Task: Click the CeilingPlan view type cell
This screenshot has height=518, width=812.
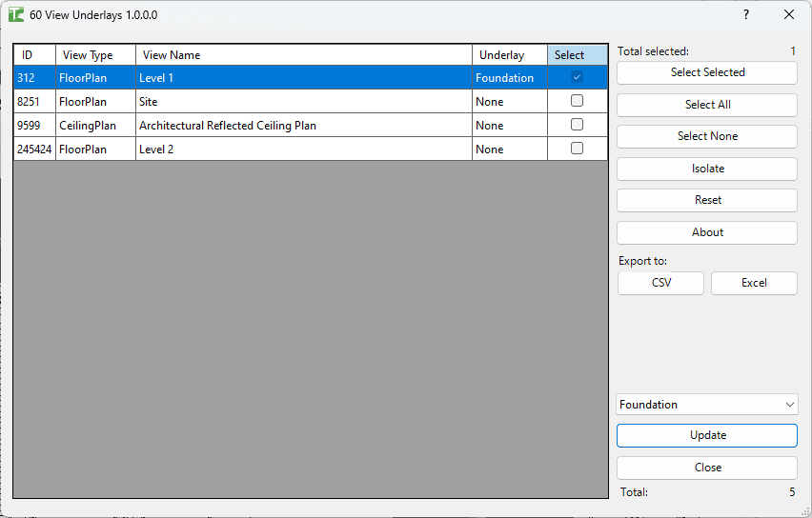Action: [x=96, y=126]
